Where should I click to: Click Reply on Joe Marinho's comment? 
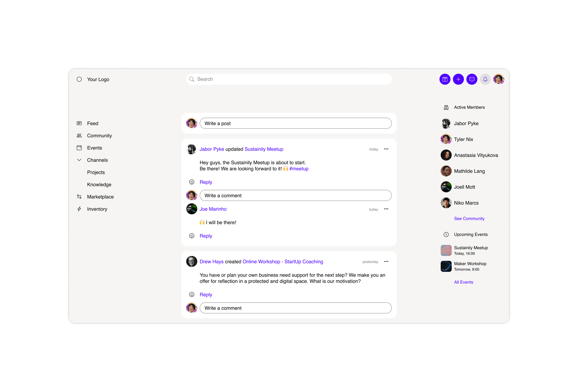point(206,235)
